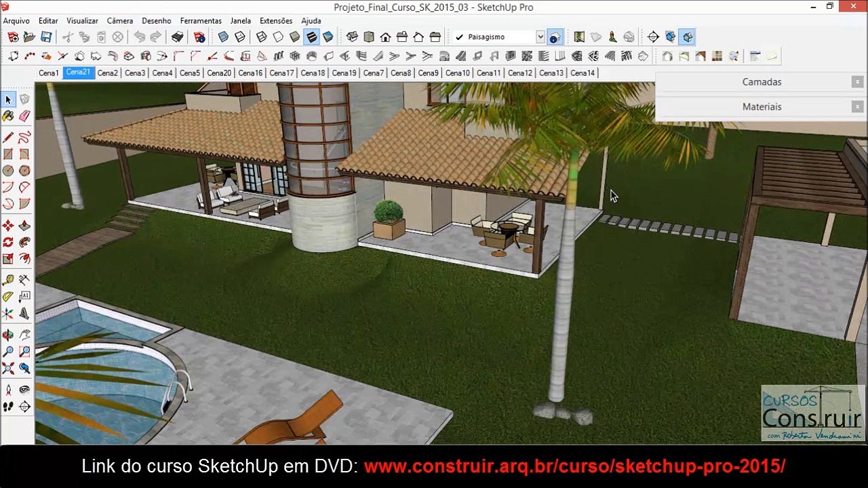Toggle the Section Cuts display button

tap(688, 37)
